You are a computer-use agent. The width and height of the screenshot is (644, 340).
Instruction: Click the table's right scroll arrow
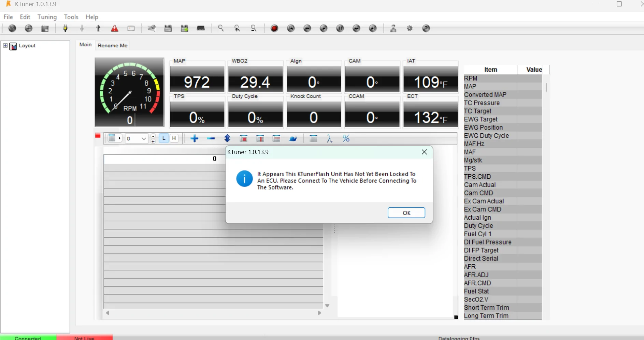(319, 313)
